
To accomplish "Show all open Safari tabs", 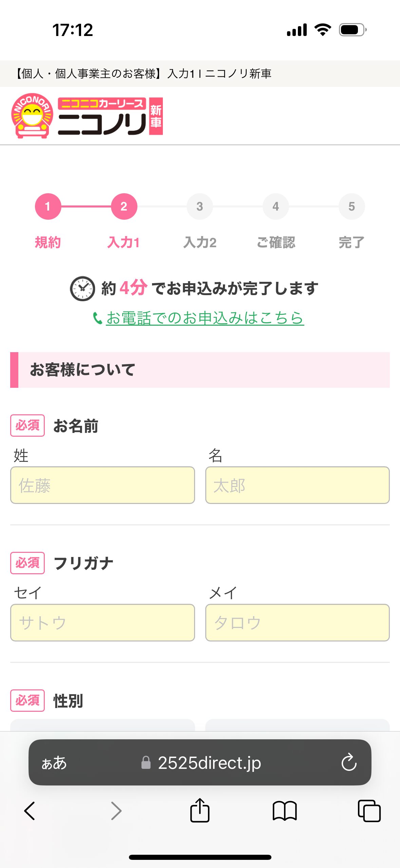I will pyautogui.click(x=369, y=811).
